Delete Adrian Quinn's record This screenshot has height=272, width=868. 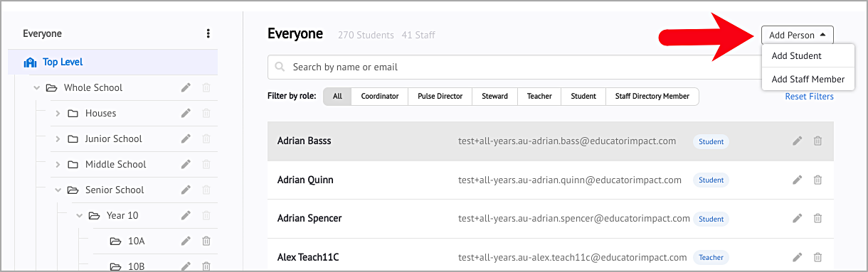point(817,180)
